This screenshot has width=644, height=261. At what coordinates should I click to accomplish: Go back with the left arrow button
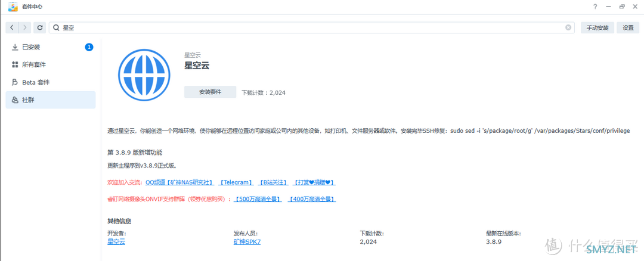(x=12, y=27)
